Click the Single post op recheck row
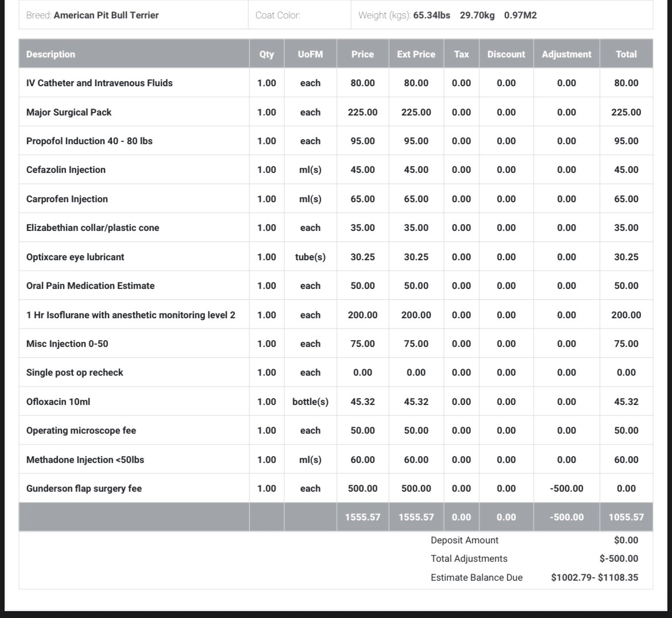Viewport: 672px width, 618px height. tap(75, 372)
